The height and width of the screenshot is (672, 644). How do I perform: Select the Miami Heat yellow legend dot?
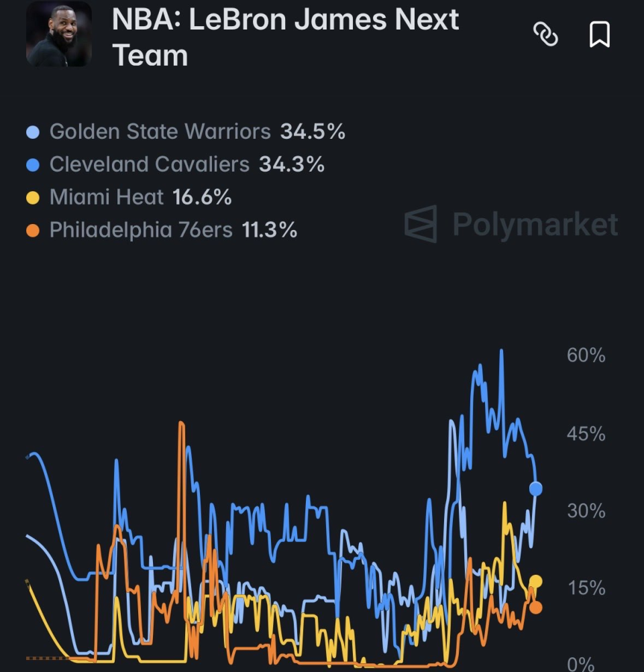coord(33,198)
